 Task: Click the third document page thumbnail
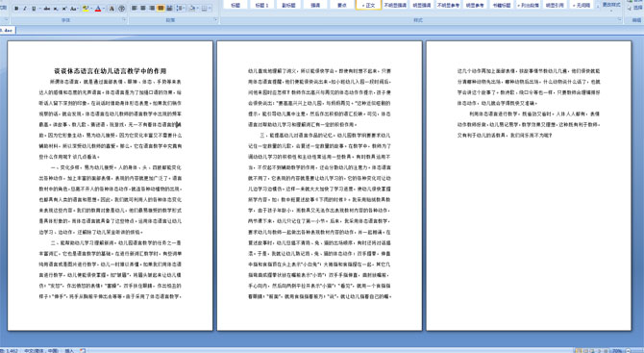pos(529,186)
